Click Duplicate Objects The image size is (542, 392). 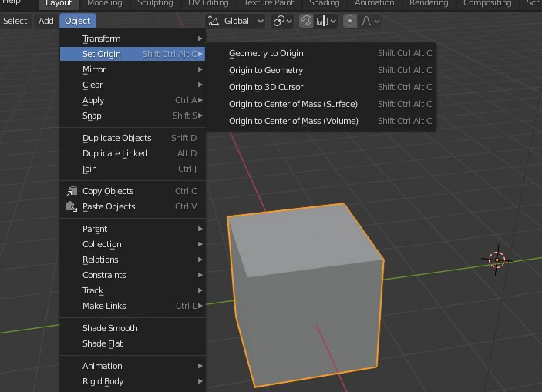[x=133, y=138]
